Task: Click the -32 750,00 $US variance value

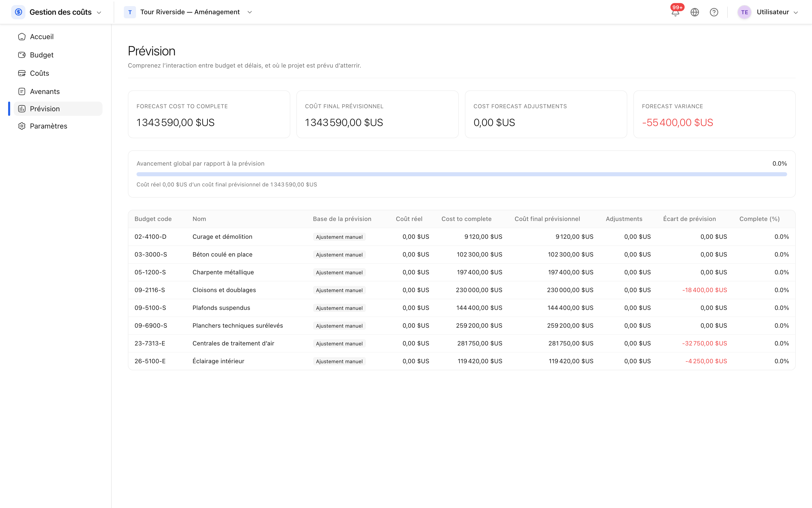Action: 705,343
